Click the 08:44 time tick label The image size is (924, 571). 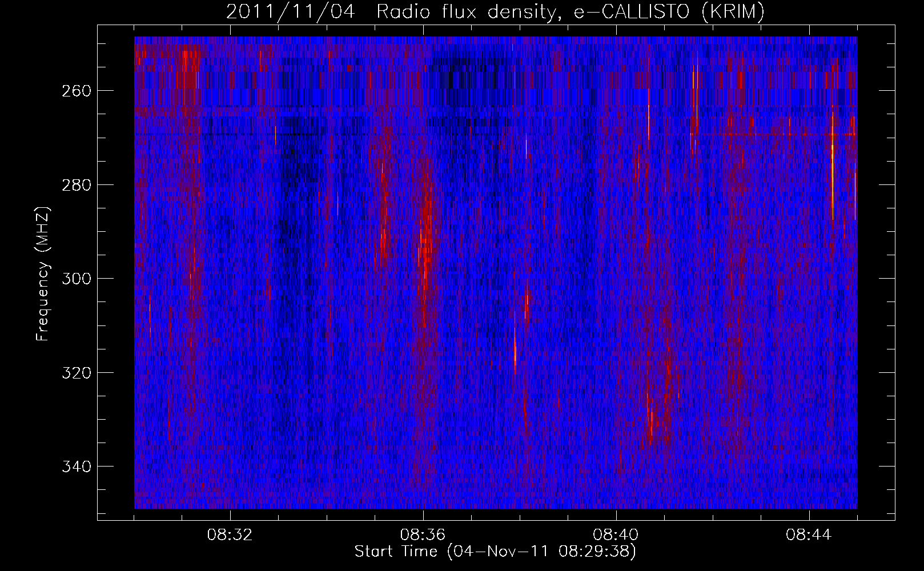point(809,535)
